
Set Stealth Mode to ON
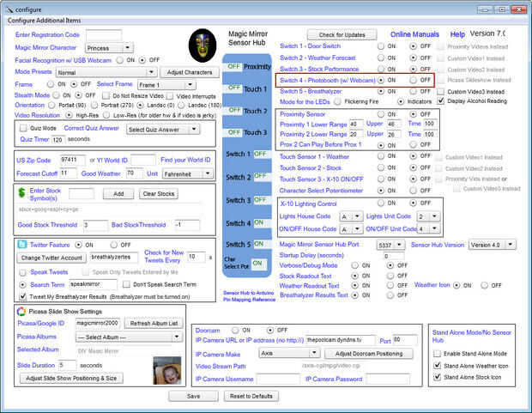coord(57,95)
